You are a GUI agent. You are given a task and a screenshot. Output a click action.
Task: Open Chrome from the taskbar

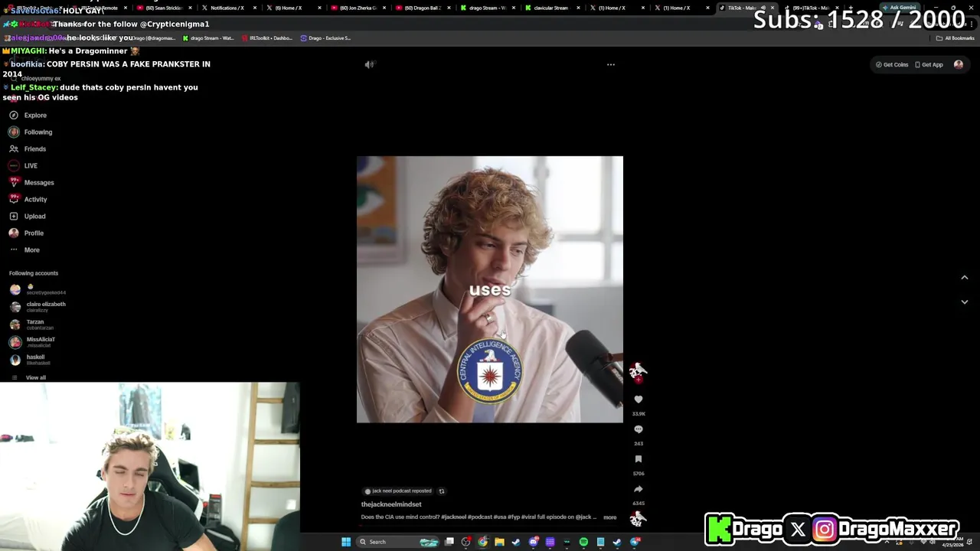[482, 542]
